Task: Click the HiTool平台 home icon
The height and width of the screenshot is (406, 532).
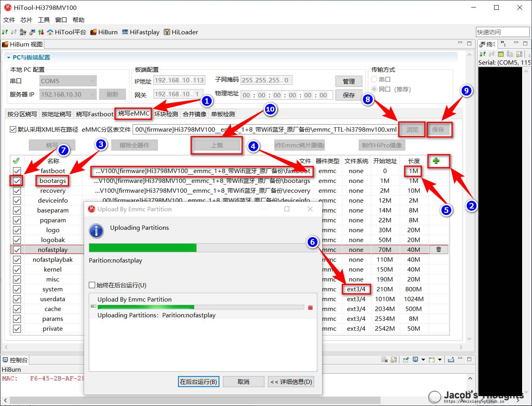Action: [x=50, y=32]
